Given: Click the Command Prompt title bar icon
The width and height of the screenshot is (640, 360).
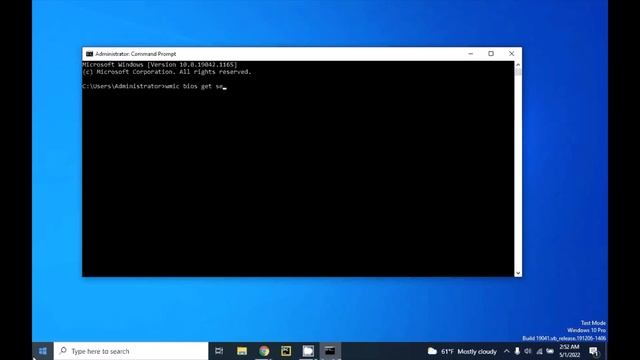Looking at the screenshot, I should click(89, 54).
